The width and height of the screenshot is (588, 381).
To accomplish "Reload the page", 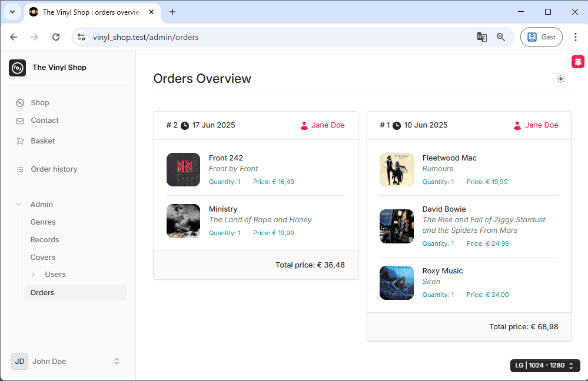I will 56,37.
